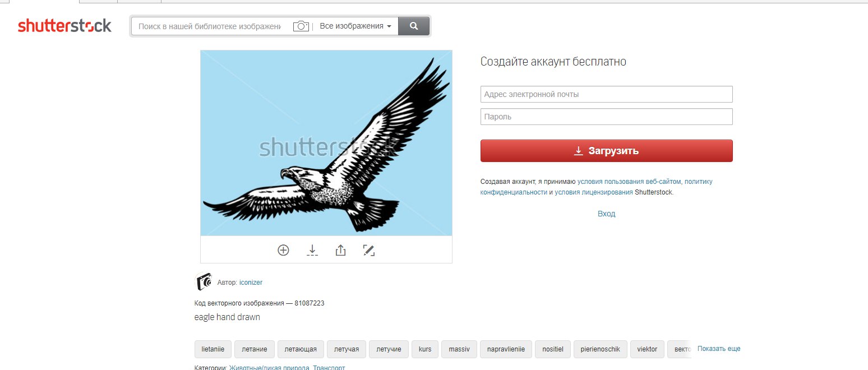Click the Shutterstock logo
This screenshot has width=868, height=370.
(x=64, y=26)
